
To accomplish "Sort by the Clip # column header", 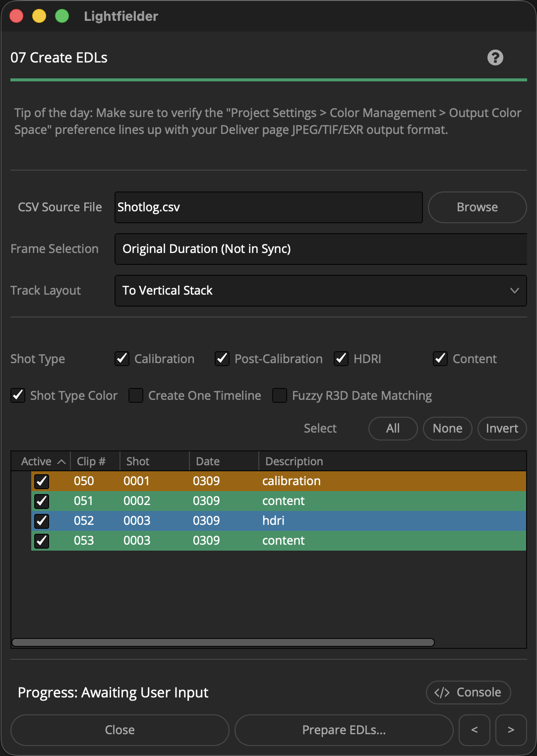I will 95,461.
